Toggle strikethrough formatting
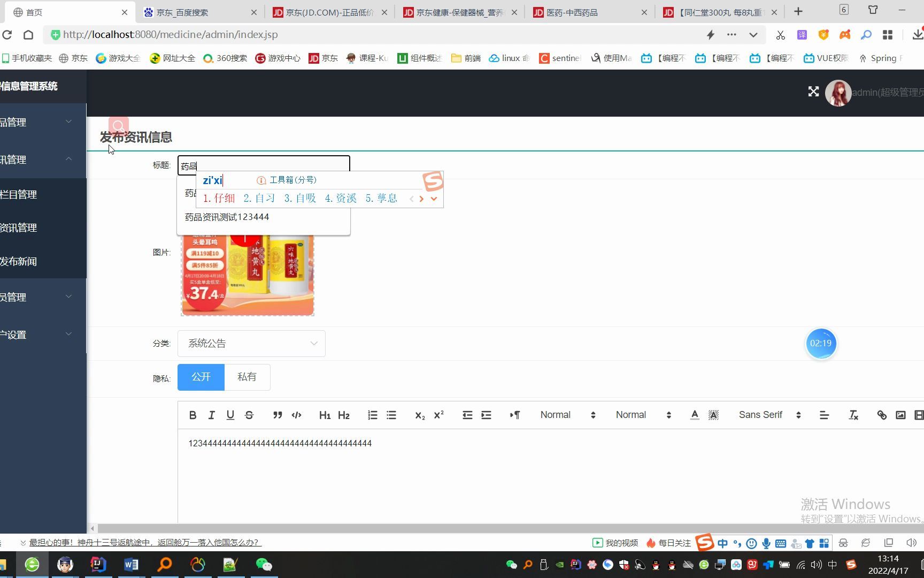This screenshot has height=578, width=924. pyautogui.click(x=249, y=415)
